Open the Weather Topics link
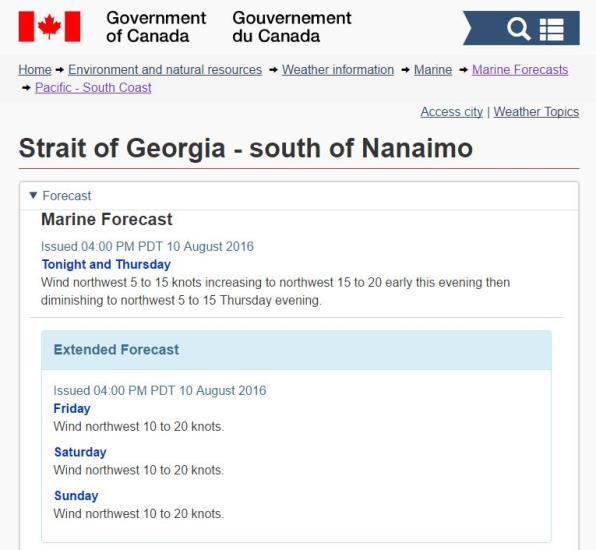Screen dimensions: 596x550 (x=536, y=112)
